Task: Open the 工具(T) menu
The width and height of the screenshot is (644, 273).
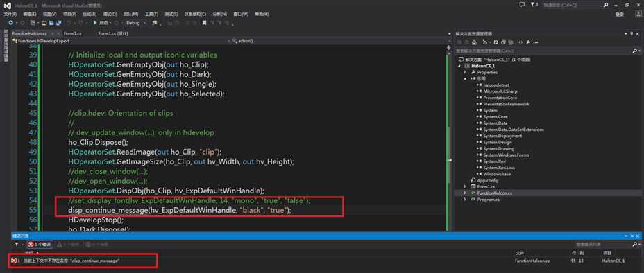Action: click(x=151, y=14)
